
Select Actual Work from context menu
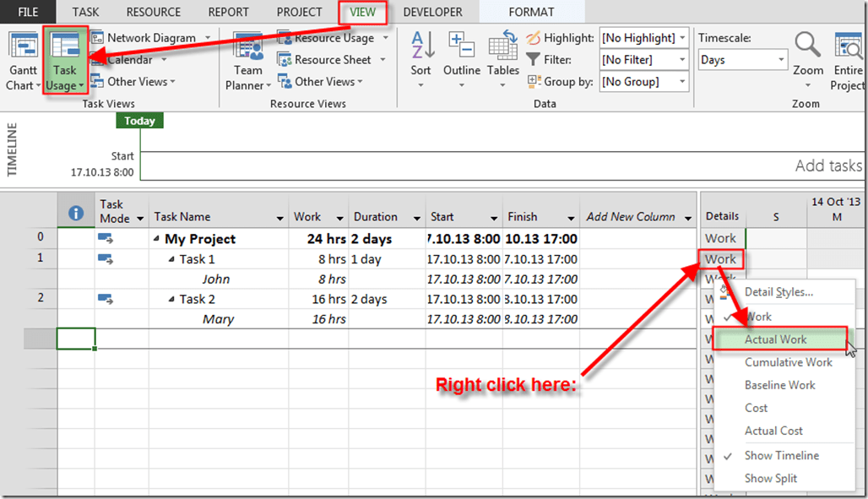pyautogui.click(x=775, y=339)
